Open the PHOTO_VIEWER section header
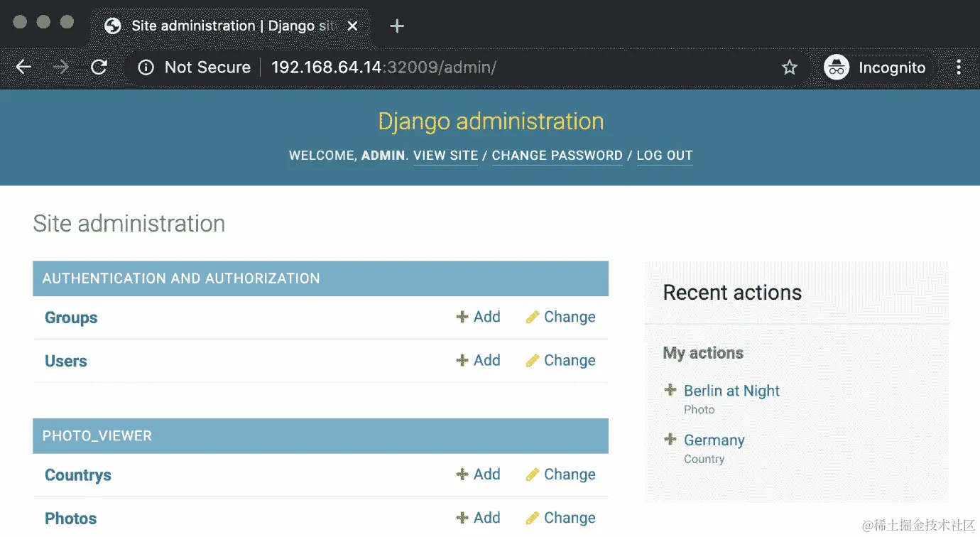 click(97, 436)
